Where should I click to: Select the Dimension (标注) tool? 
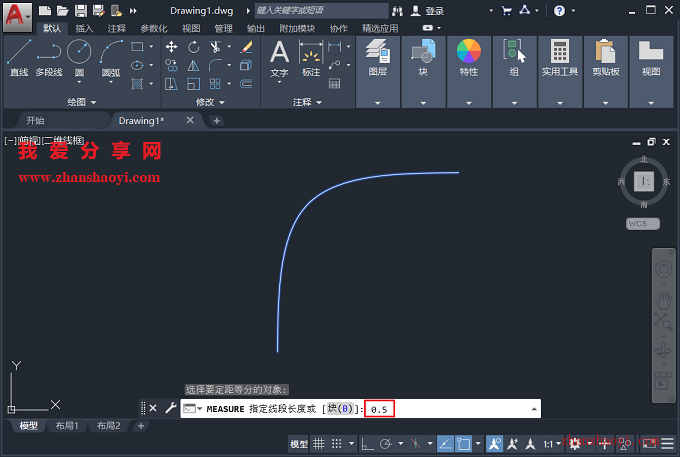click(311, 59)
